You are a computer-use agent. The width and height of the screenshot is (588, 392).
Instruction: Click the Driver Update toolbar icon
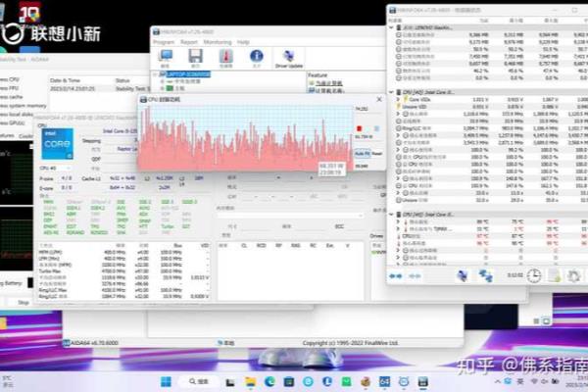click(289, 59)
